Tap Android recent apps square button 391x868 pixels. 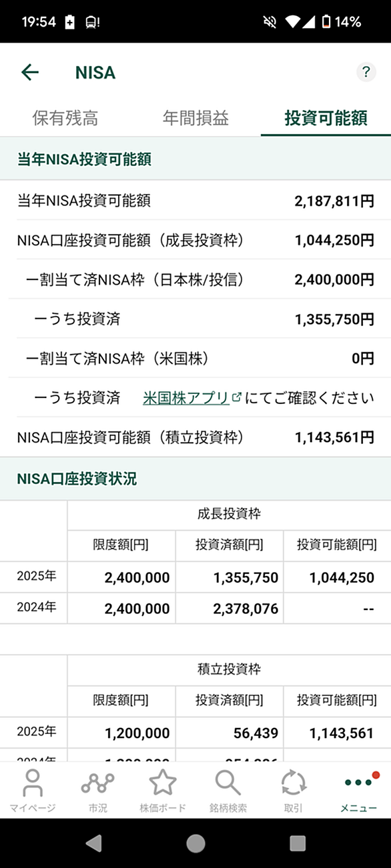point(298,843)
